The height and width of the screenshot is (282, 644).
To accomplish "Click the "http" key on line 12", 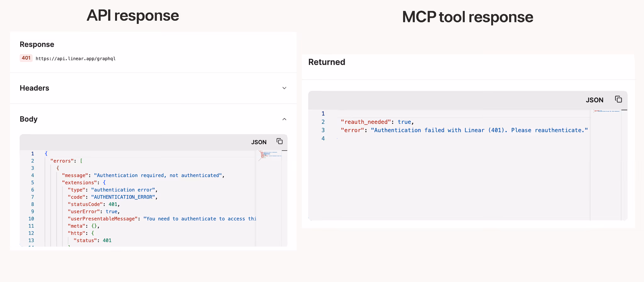I will [77, 233].
